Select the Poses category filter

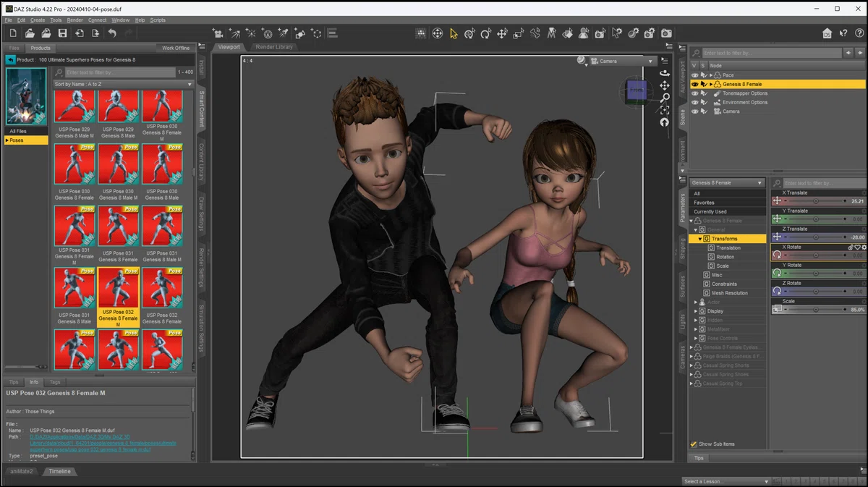coord(26,140)
